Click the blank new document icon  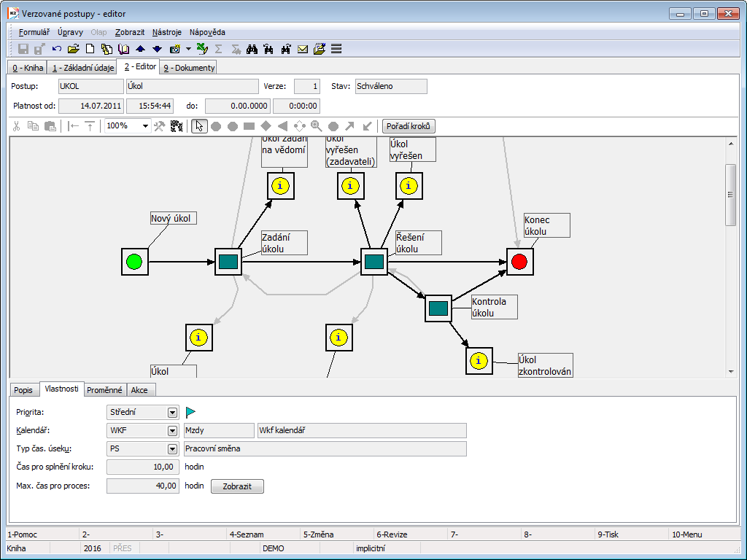click(90, 49)
